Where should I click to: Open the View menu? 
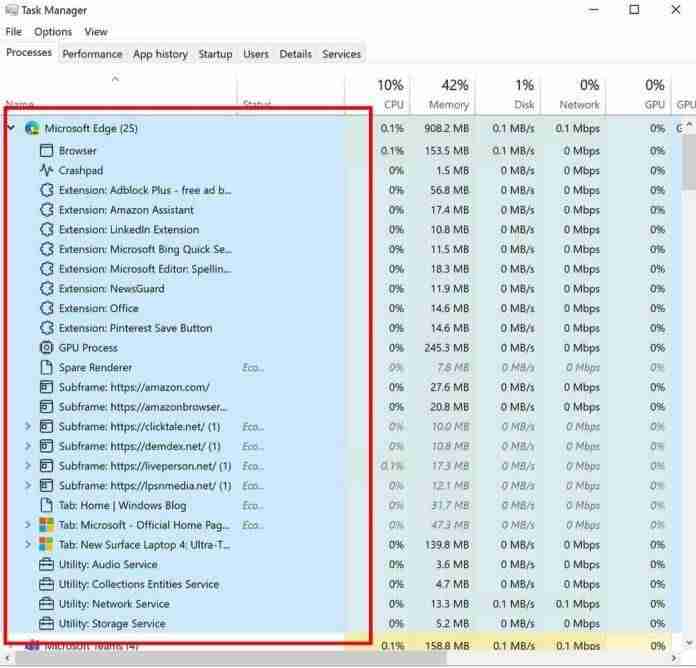tap(96, 32)
